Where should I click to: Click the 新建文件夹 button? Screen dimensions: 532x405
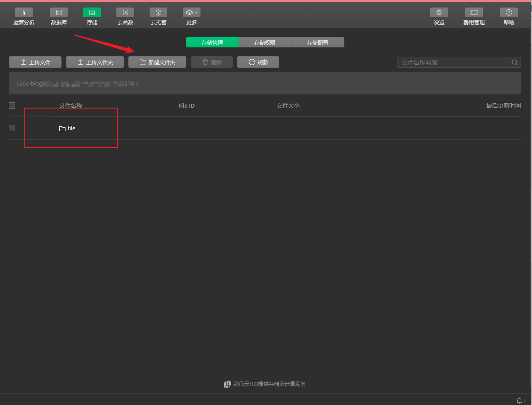(x=158, y=62)
